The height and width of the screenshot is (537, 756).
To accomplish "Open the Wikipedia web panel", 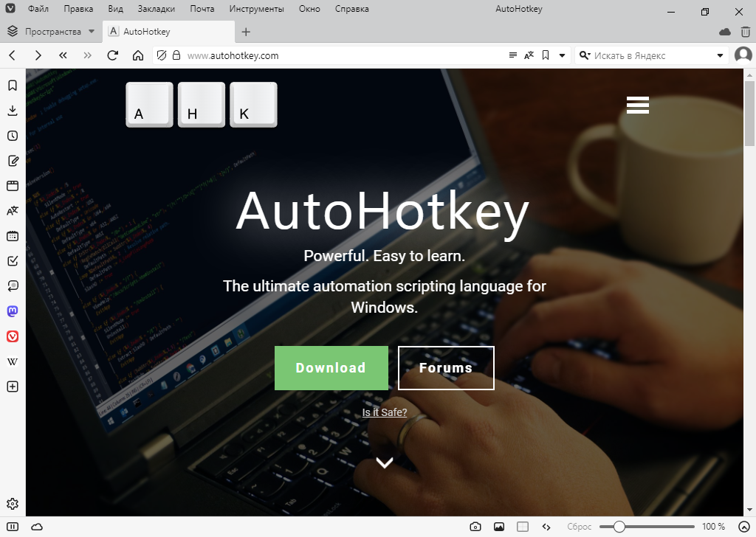I will (x=13, y=361).
